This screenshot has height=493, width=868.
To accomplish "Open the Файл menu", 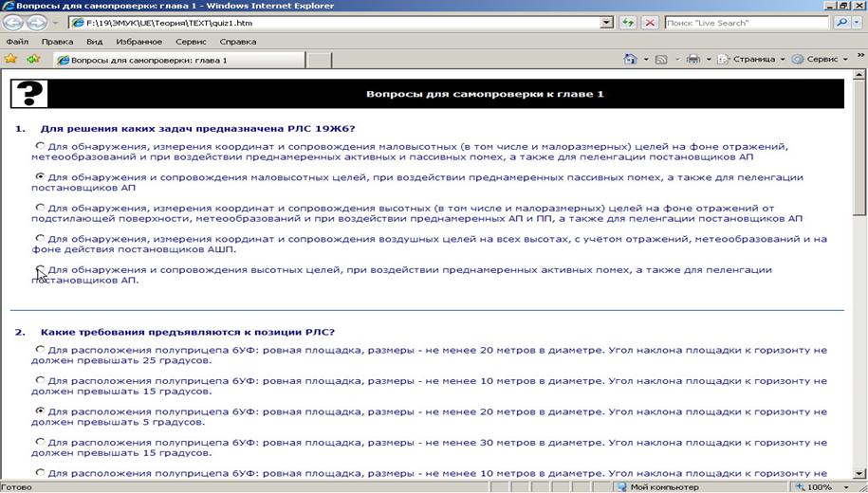I will pos(17,42).
